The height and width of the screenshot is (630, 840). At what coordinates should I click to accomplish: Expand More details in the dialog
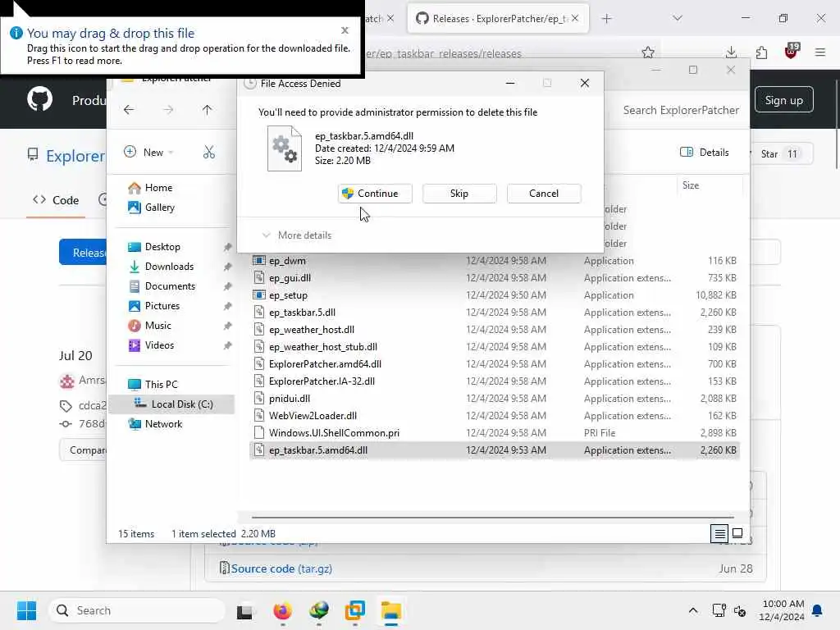pos(297,235)
